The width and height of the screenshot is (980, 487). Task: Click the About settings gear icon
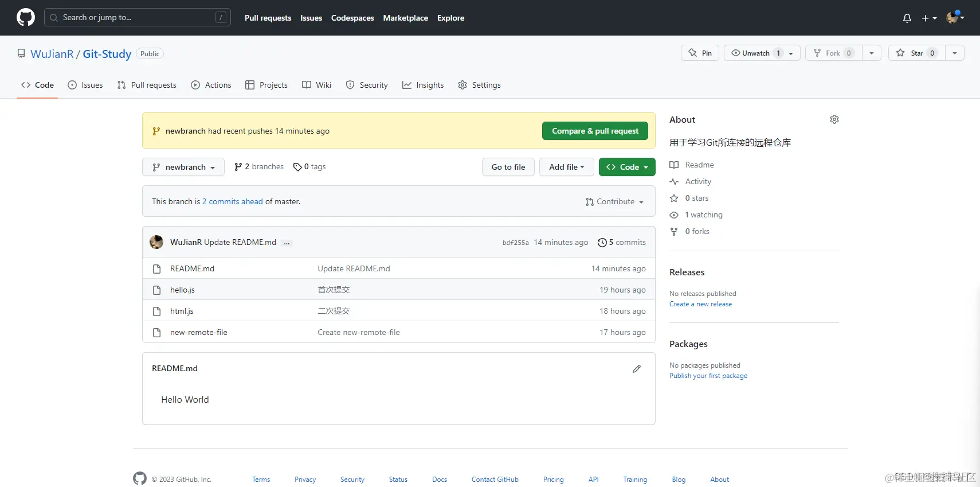tap(834, 119)
